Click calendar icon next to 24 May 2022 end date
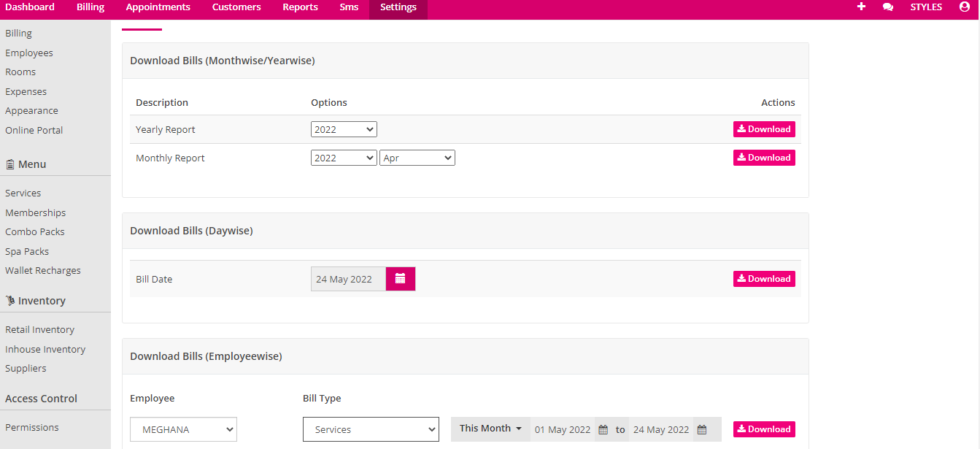 [702, 430]
